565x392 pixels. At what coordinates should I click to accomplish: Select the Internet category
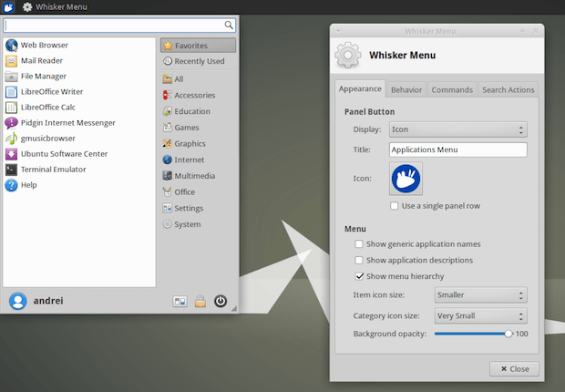(198, 160)
